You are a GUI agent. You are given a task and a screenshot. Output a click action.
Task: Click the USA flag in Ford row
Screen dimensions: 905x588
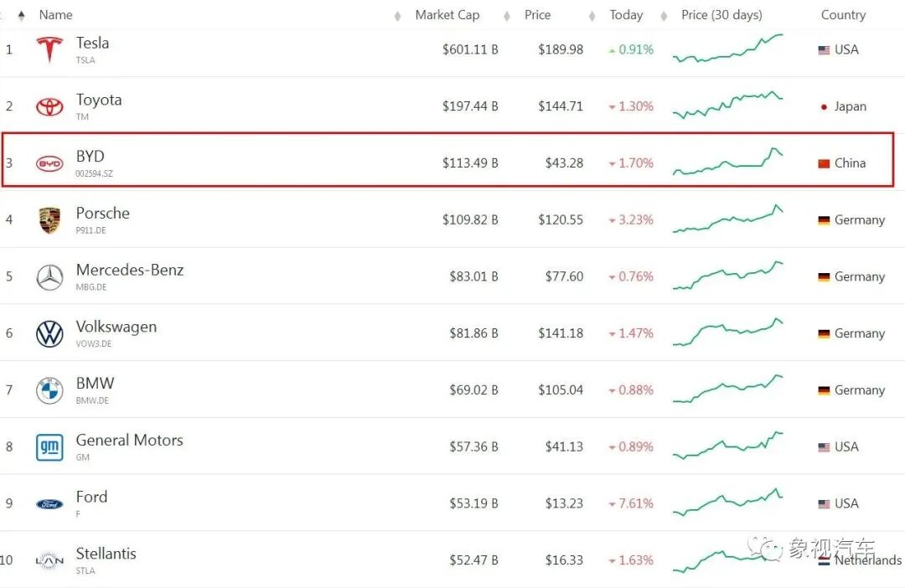[824, 504]
